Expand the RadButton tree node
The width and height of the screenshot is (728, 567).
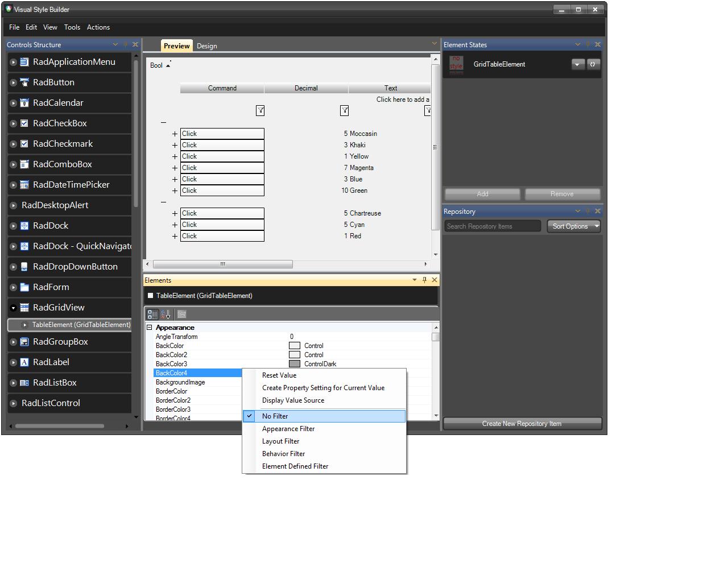pos(13,83)
